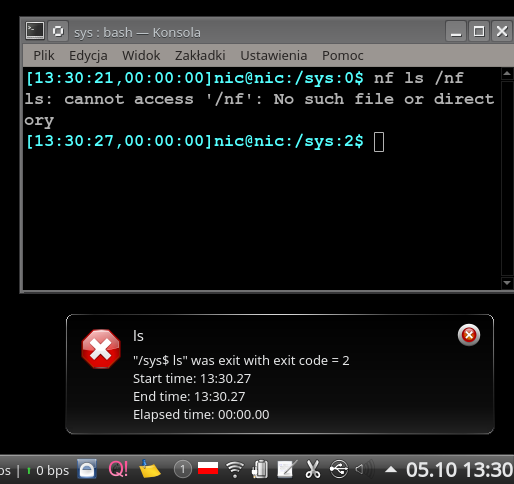Open the blue lock tray icon
This screenshot has width=514, height=484.
(x=87, y=469)
